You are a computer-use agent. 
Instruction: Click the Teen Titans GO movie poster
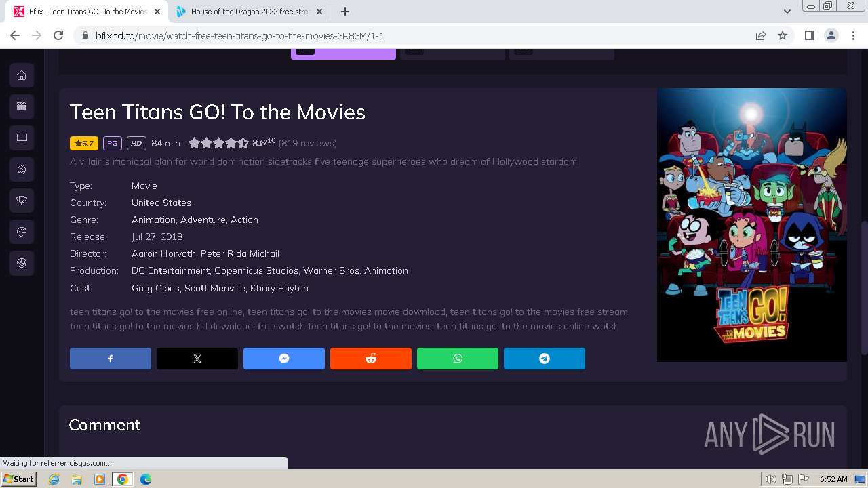click(x=751, y=225)
